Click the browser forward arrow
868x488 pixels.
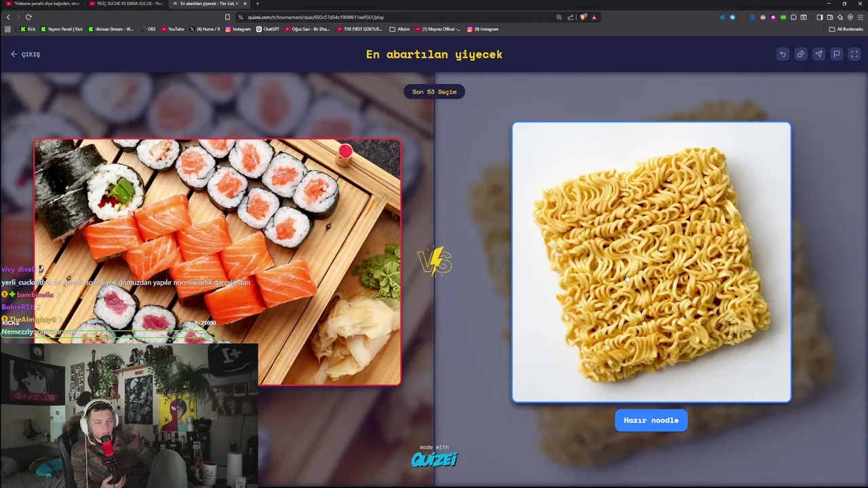(18, 17)
